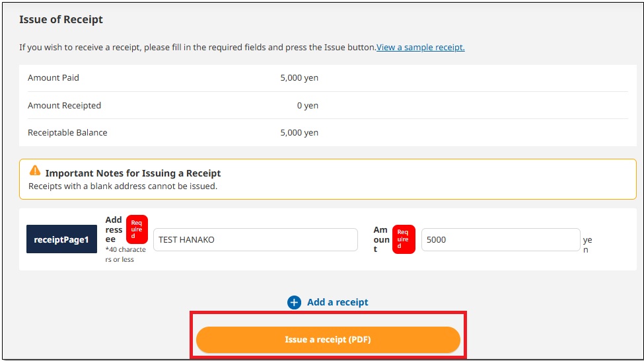Screen dimensions: 644x361
Task: Click the blank address warning message text
Action: (x=123, y=186)
